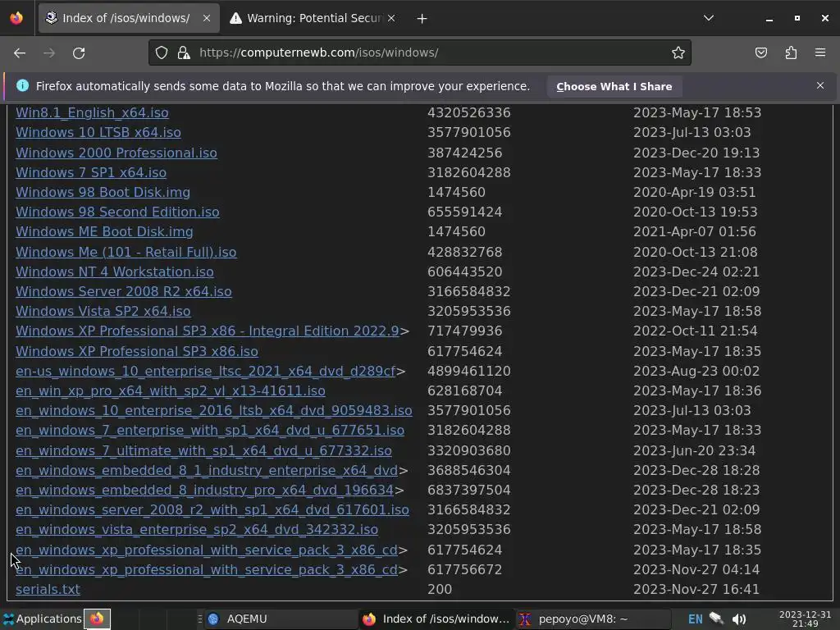Download Windows Me (101 - Retail Full).iso
Image resolution: width=840 pixels, height=630 pixels.
point(126,252)
